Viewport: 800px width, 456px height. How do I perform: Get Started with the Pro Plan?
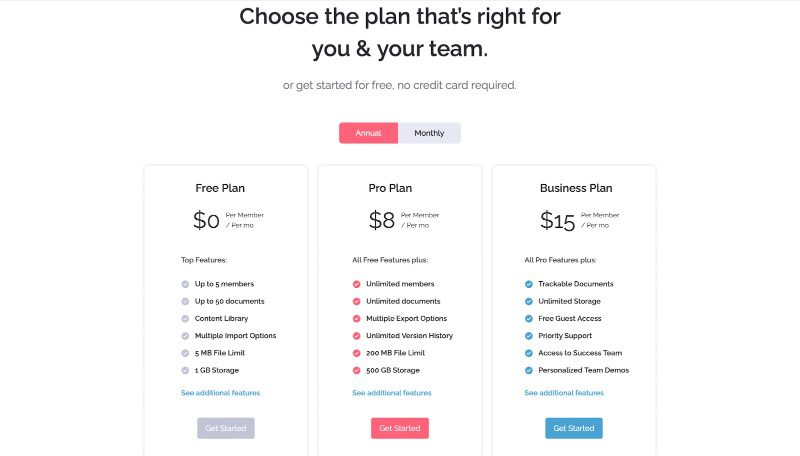tap(400, 428)
